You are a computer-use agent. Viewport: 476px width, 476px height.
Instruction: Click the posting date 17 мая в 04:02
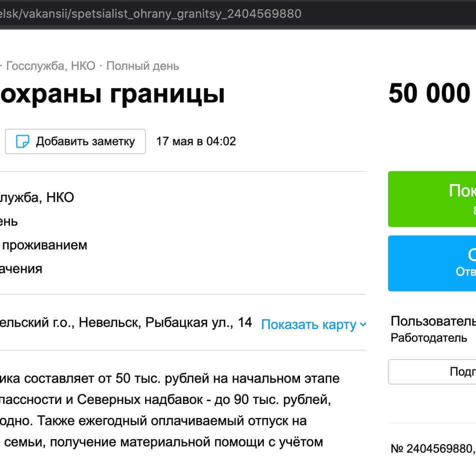196,141
